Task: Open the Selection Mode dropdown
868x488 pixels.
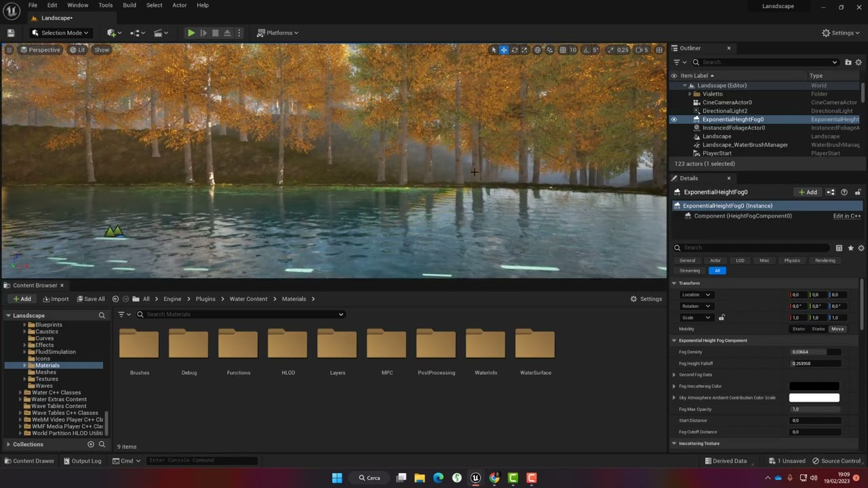Action: 60,33
